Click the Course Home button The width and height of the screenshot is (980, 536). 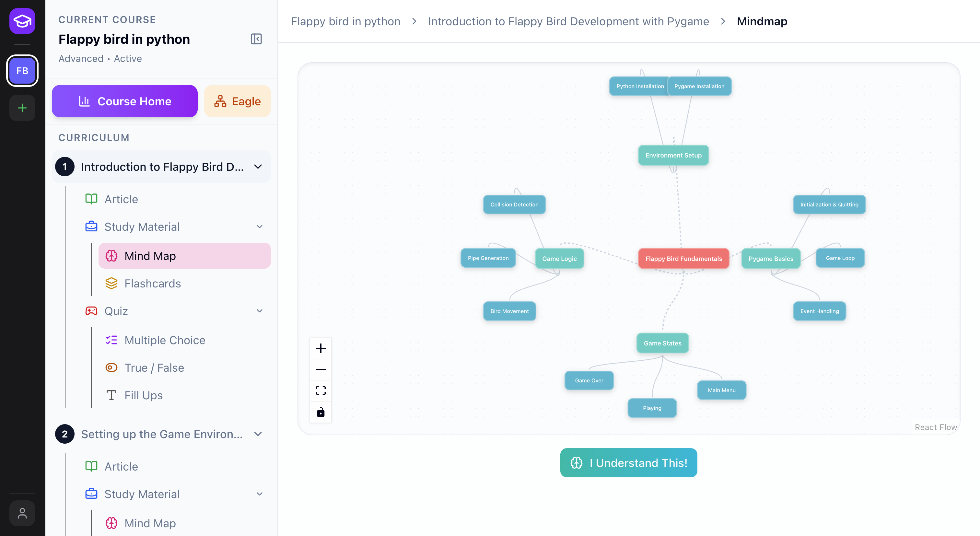click(125, 101)
